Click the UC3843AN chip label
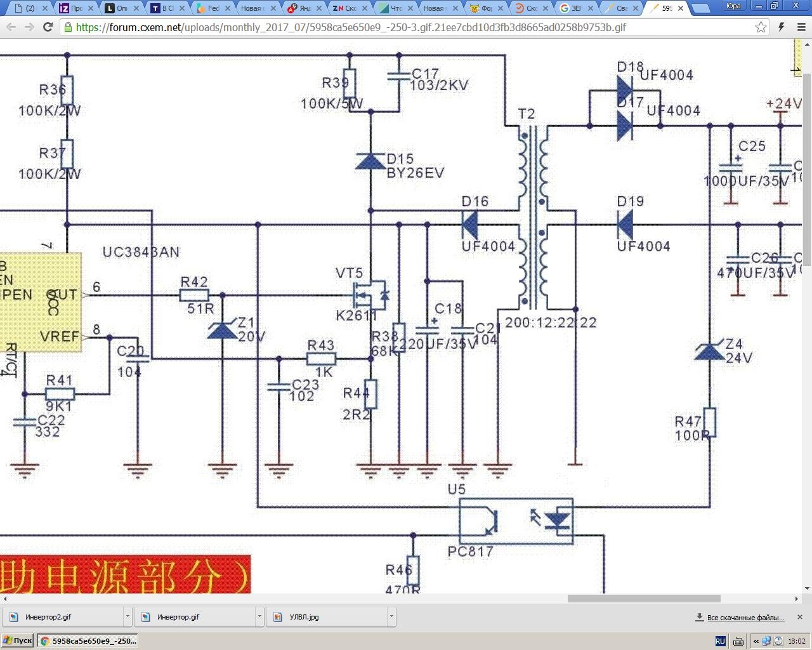The image size is (812, 650). tap(141, 252)
